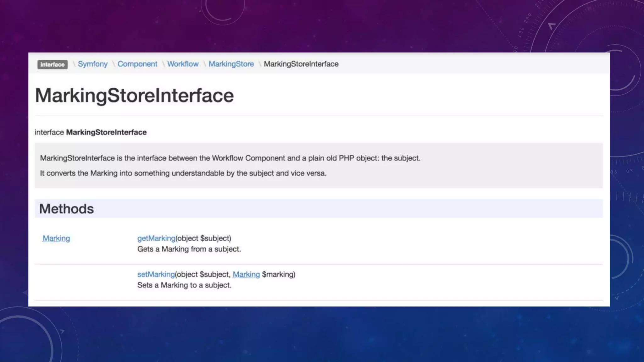Viewport: 644px width, 362px height.
Task: Click the $marking parameter text
Action: tap(278, 274)
